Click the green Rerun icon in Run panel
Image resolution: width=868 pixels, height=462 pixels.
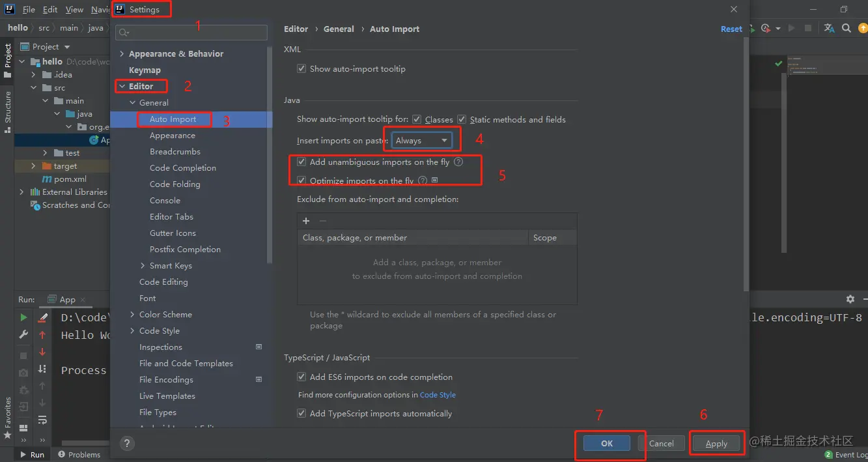(x=23, y=317)
